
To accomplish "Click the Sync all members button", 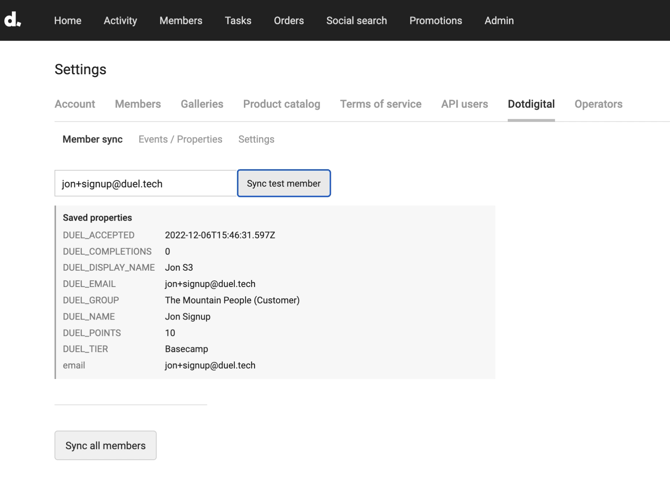I will (x=105, y=446).
